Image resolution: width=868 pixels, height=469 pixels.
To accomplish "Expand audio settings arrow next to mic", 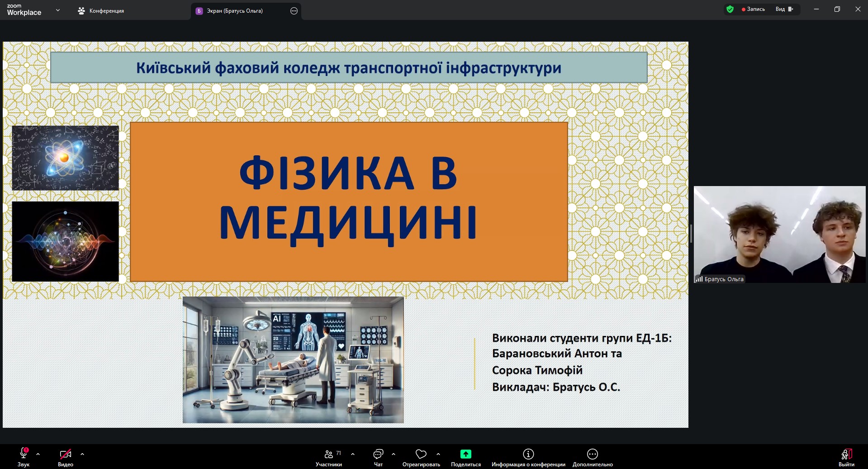I will pyautogui.click(x=38, y=454).
